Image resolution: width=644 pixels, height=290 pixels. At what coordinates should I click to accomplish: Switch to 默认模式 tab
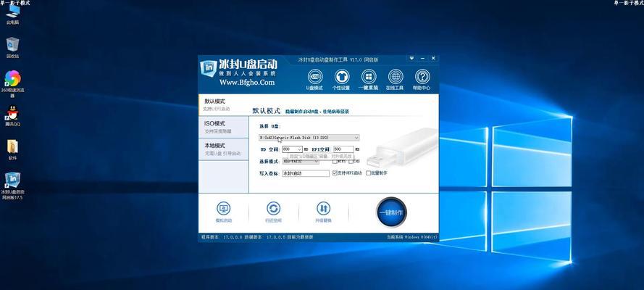click(x=223, y=104)
